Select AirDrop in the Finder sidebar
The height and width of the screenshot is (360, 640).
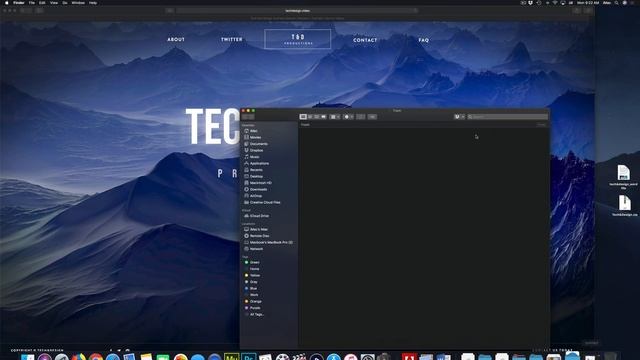[253, 196]
